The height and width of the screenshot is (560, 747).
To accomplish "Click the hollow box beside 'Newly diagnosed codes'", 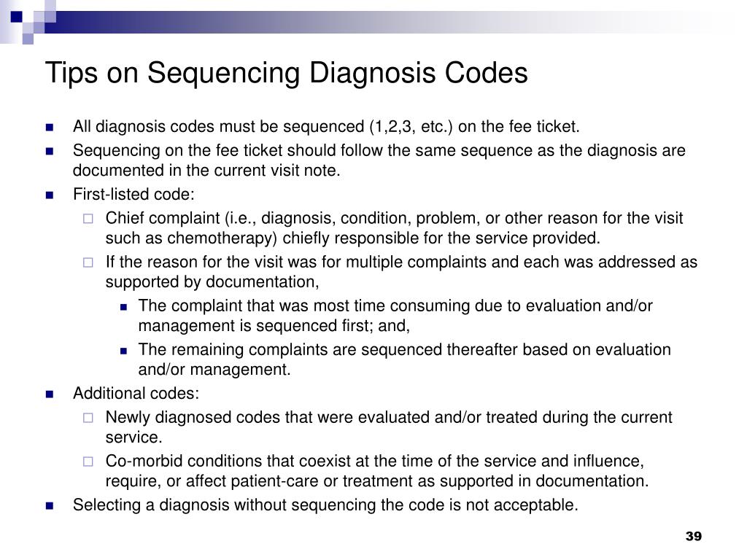I will [88, 418].
